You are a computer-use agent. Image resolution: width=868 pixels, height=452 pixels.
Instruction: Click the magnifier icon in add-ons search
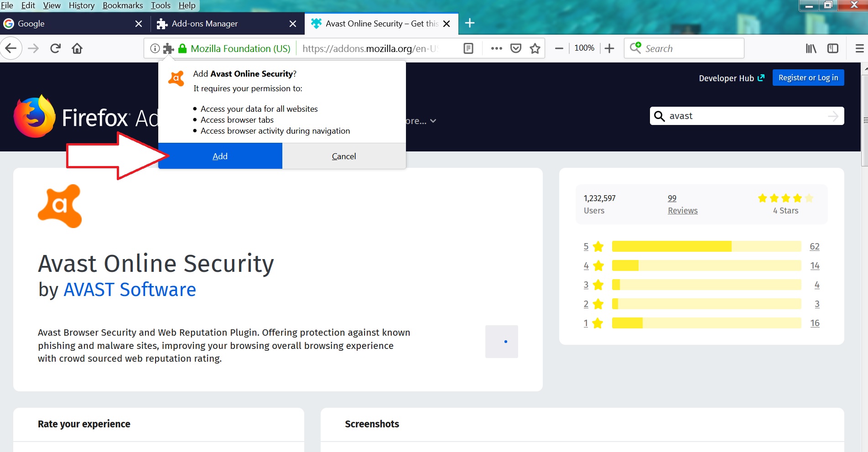tap(659, 116)
